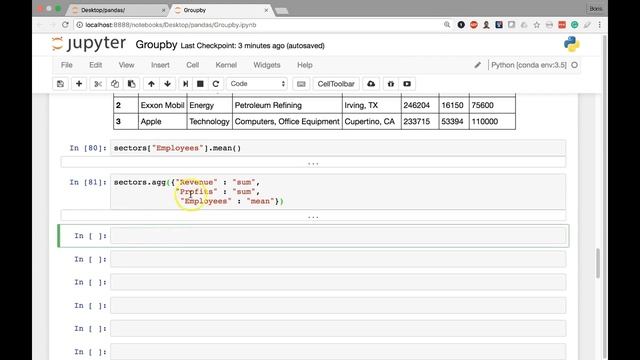Open the Help menu

[304, 65]
